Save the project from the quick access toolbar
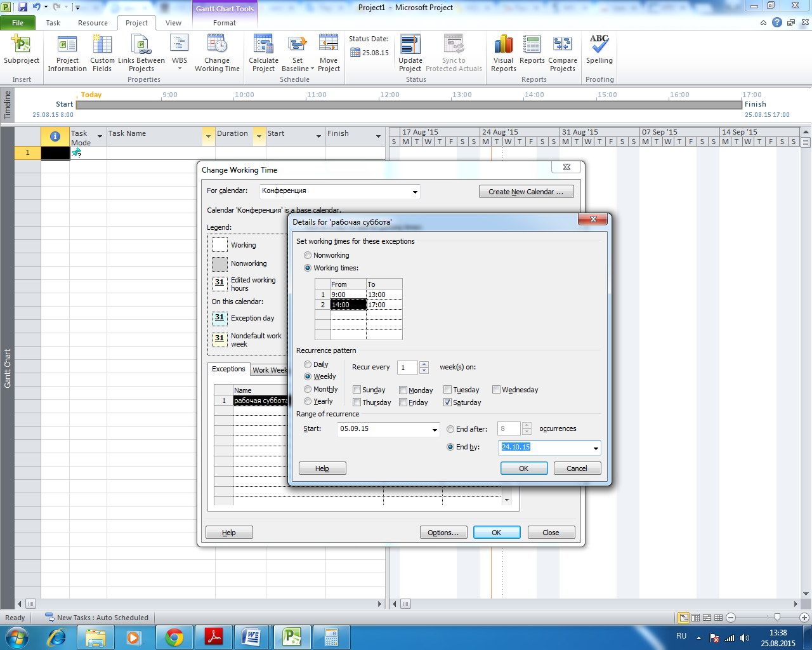This screenshot has height=650, width=812. [x=23, y=7]
